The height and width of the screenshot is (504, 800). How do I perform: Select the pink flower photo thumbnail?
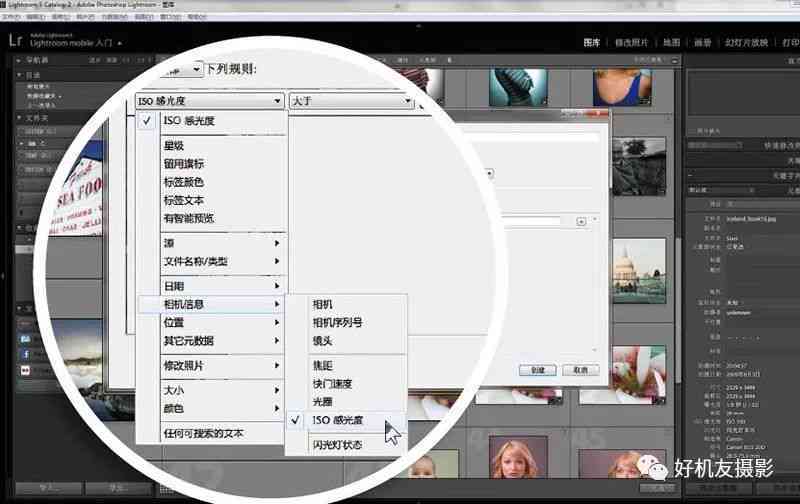(x=639, y=375)
